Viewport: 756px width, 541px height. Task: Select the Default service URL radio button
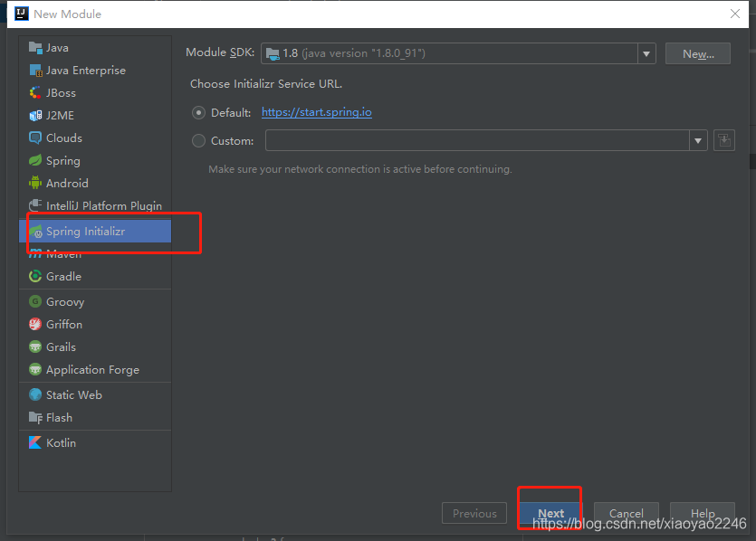[x=198, y=113]
